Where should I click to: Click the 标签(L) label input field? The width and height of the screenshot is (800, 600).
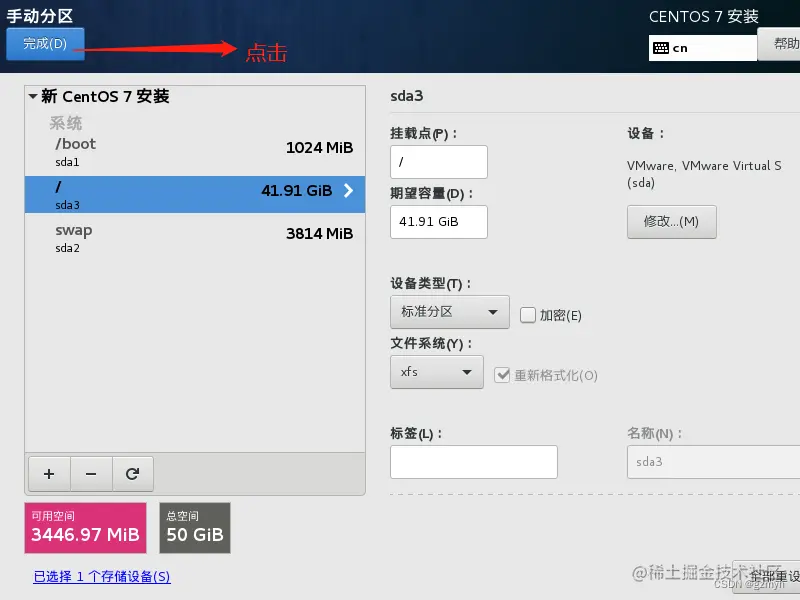(x=473, y=462)
